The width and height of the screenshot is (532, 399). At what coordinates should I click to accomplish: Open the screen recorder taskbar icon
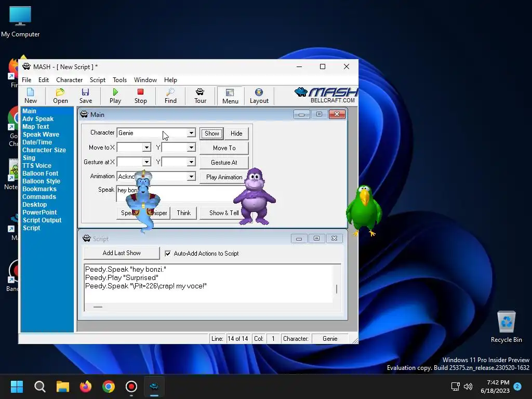[x=131, y=387]
